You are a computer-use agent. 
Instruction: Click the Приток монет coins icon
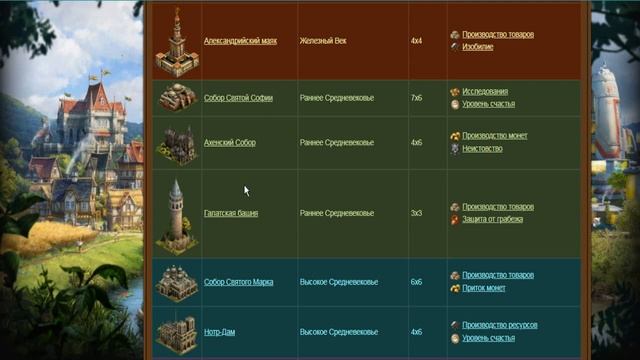pos(455,289)
